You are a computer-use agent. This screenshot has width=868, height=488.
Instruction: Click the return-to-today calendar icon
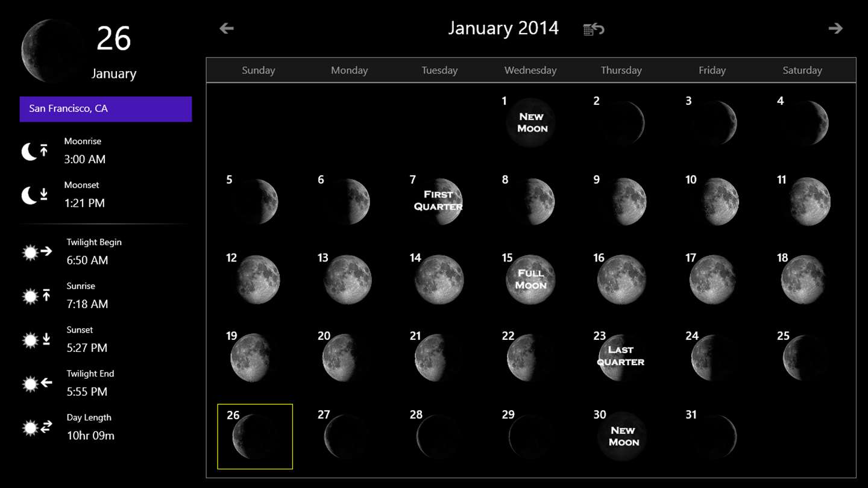tap(594, 29)
